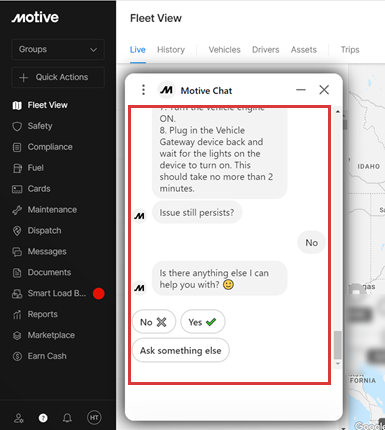Viewport: 385px width, 430px height.
Task: Click the Motive logo in sidebar
Action: [35, 18]
